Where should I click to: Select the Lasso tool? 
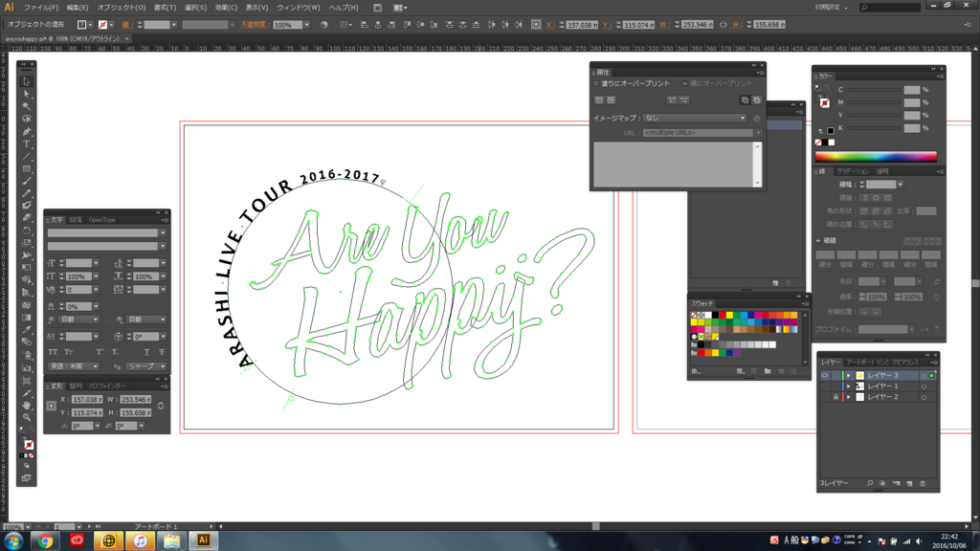[x=26, y=119]
